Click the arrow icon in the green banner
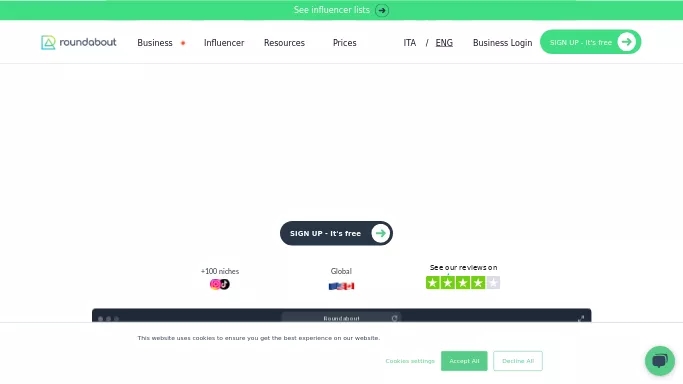 [382, 10]
